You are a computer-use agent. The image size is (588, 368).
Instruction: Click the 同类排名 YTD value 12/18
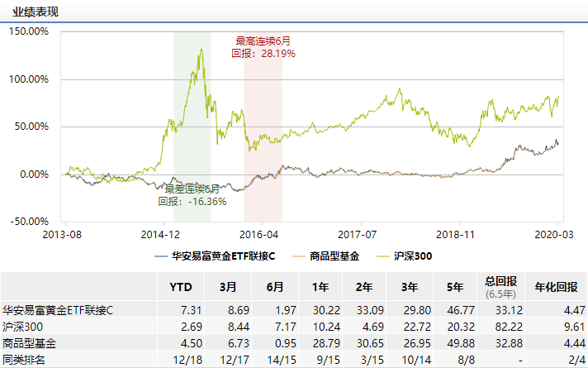pos(187,360)
